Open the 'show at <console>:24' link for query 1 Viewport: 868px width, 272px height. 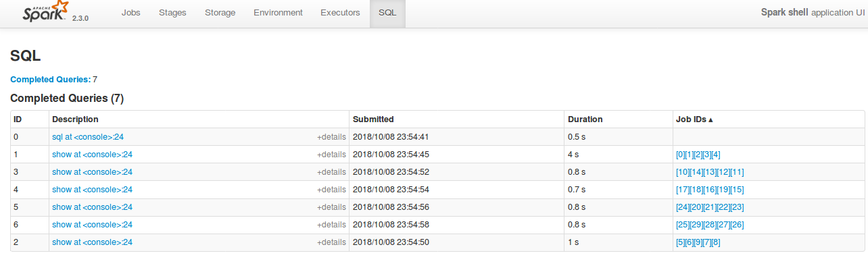click(92, 155)
